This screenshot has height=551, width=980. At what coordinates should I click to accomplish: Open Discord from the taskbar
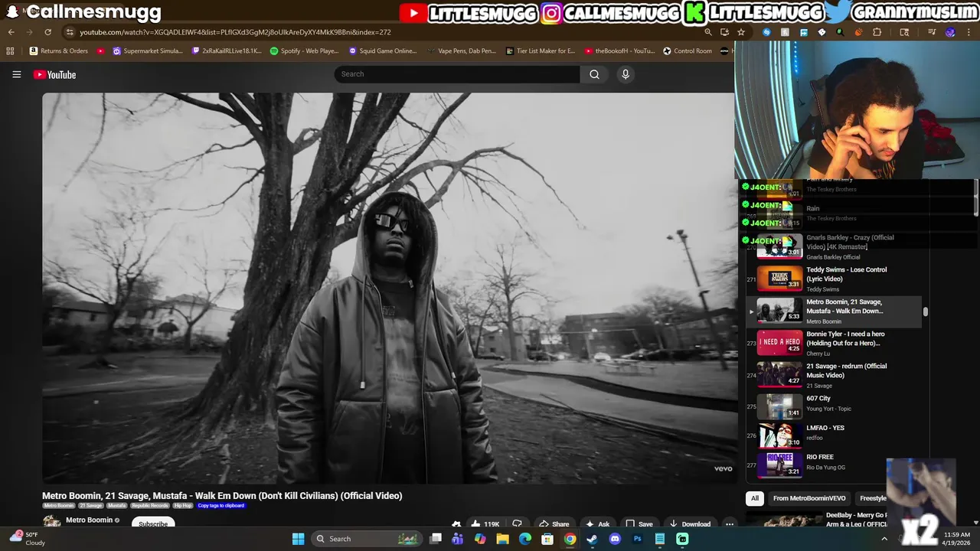pos(615,539)
